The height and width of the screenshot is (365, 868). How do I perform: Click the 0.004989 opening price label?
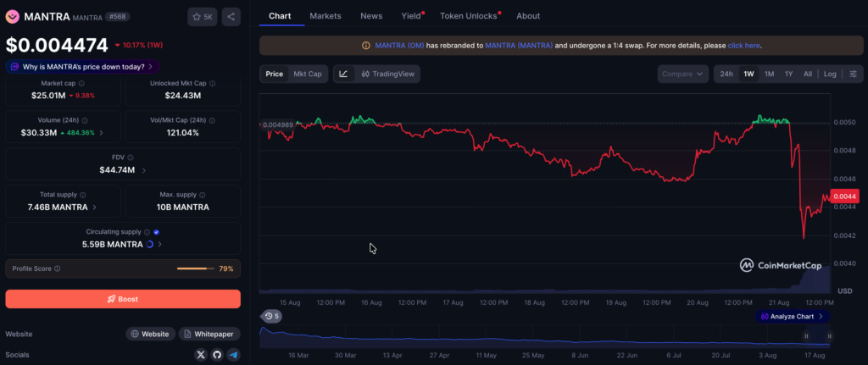pos(278,125)
